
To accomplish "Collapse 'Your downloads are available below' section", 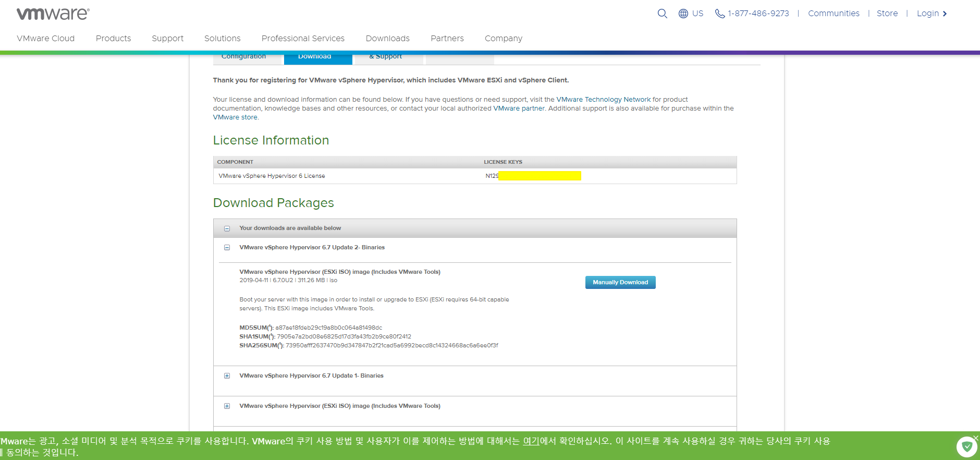I will pyautogui.click(x=227, y=228).
